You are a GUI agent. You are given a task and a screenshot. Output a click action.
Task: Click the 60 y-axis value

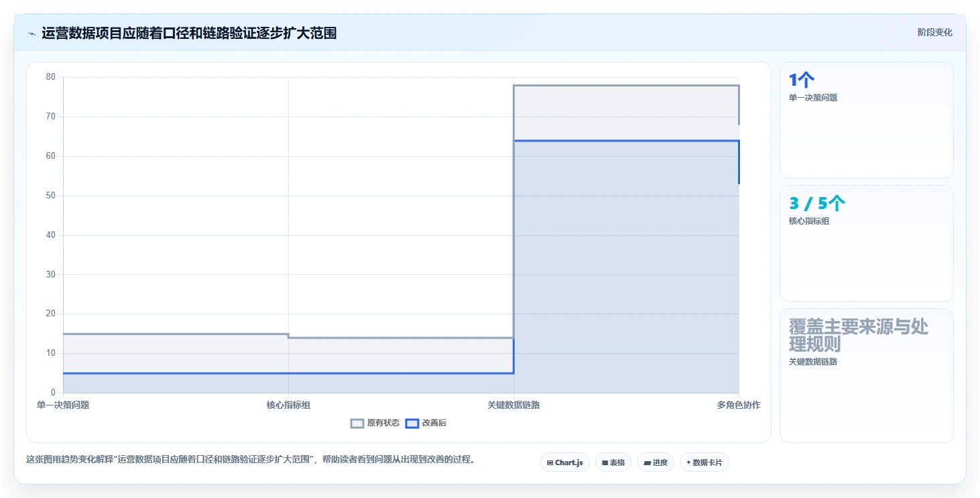[50, 156]
